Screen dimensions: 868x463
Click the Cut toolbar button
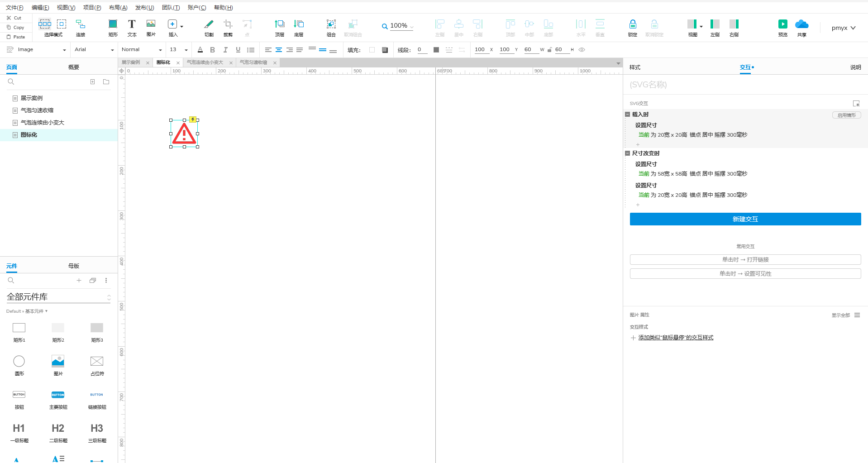click(x=14, y=18)
